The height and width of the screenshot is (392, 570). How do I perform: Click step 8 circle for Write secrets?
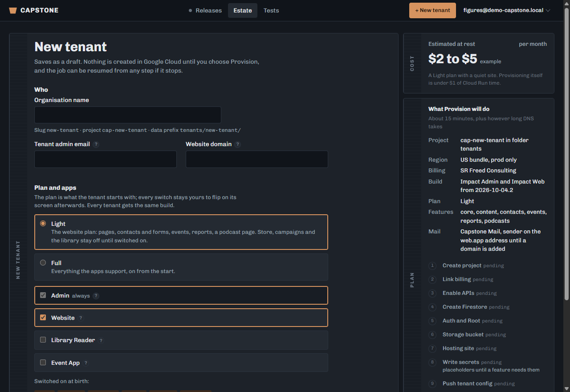432,363
